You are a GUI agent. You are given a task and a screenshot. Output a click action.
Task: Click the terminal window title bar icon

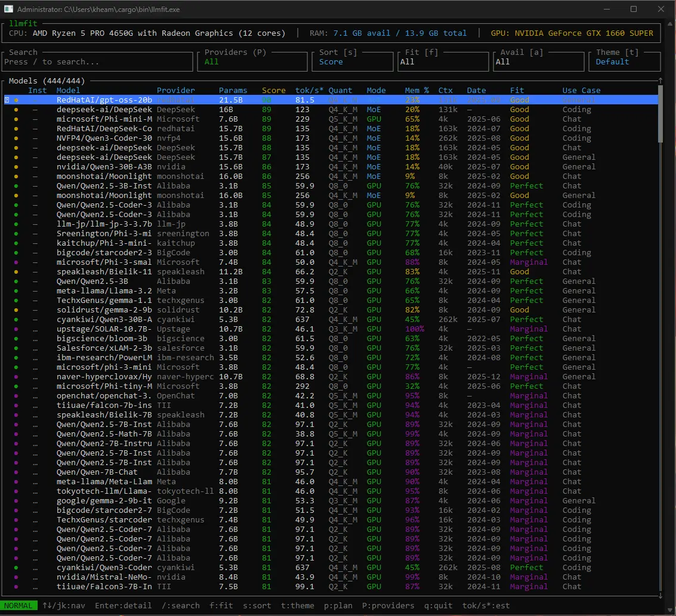[8, 9]
